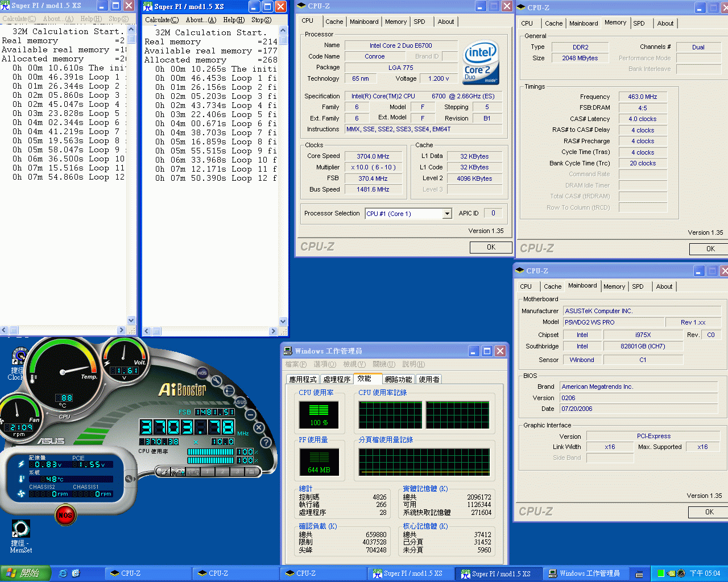
Task: Click Stop menu in second Super PI
Action: [262, 20]
